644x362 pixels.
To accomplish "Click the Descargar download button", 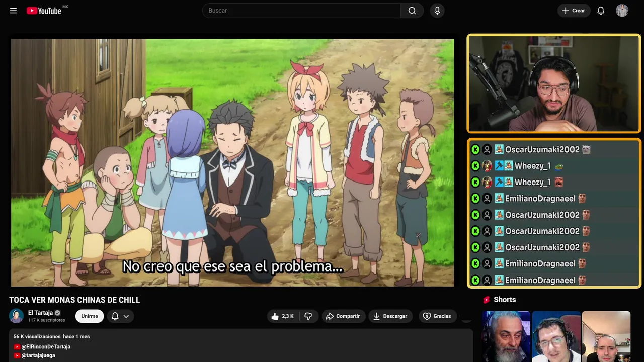I will click(390, 316).
